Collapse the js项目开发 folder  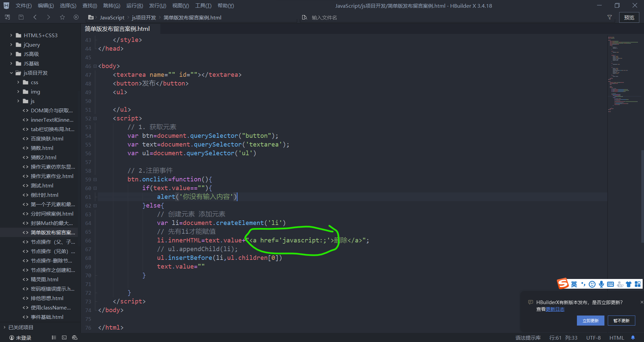click(11, 73)
